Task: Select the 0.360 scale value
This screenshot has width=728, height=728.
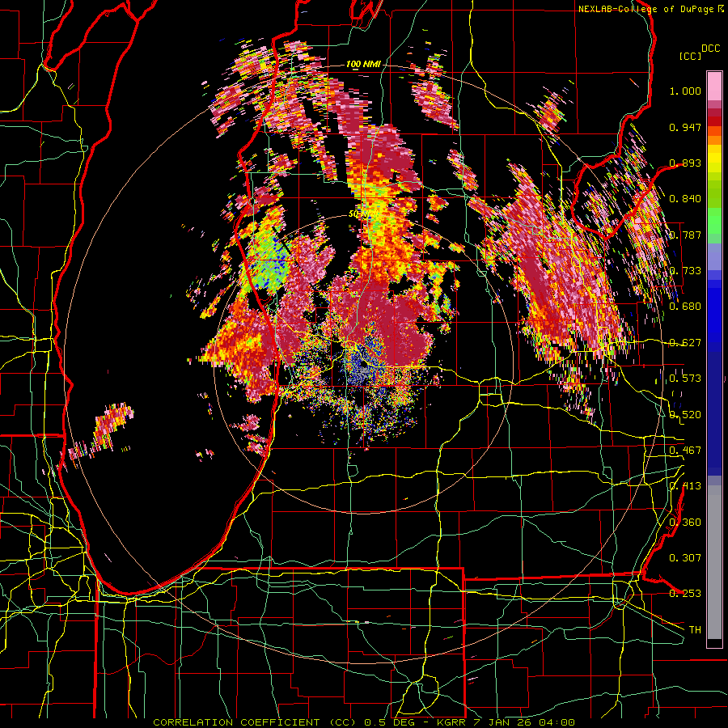Action: pos(685,523)
